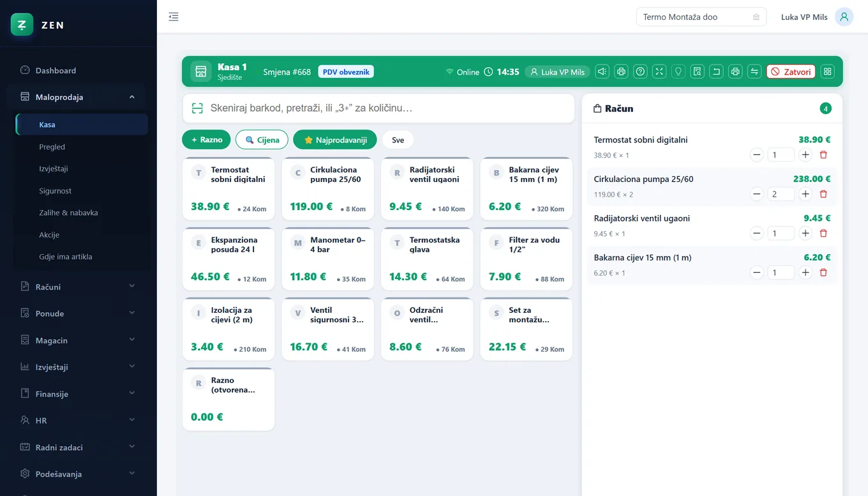Click the printer icon next to the speaker icon
The image size is (868, 496).
click(x=621, y=71)
